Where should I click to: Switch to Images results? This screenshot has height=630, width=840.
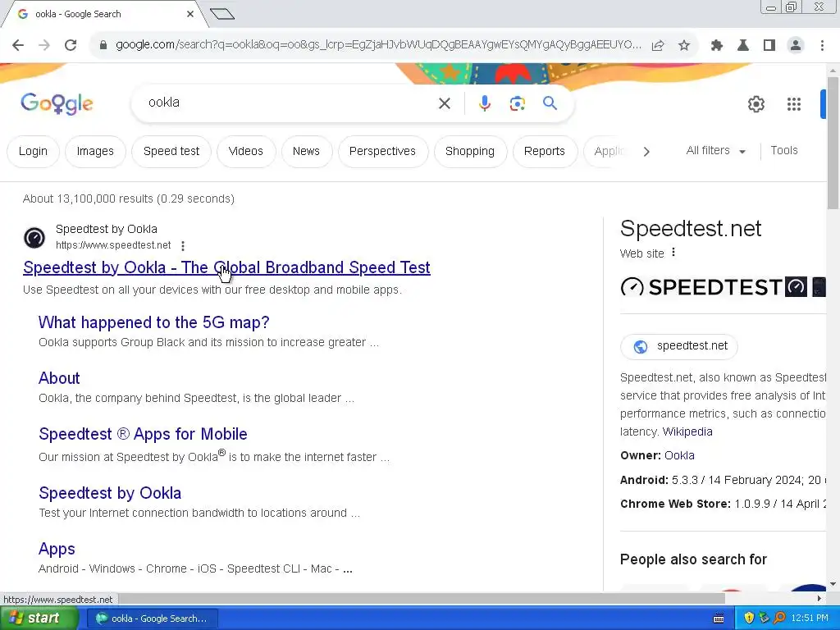[x=95, y=152]
